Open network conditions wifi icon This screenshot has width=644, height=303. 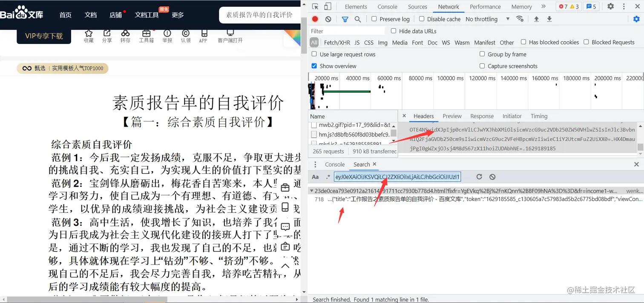(x=520, y=19)
